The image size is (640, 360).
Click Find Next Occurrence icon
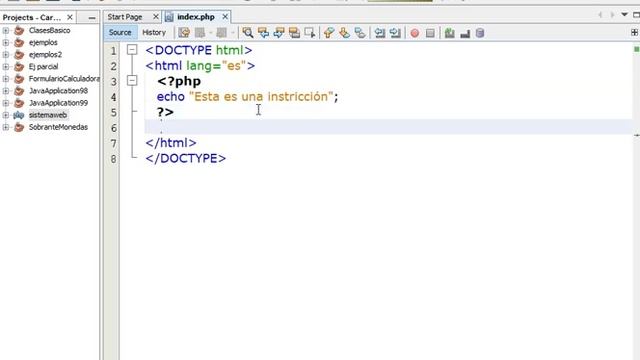[x=279, y=33]
